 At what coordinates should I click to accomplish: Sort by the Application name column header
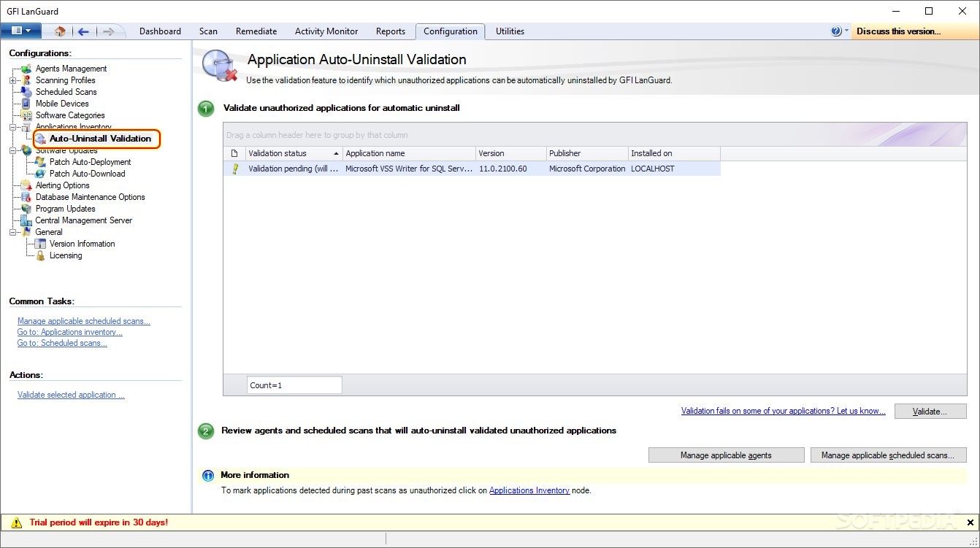click(408, 153)
